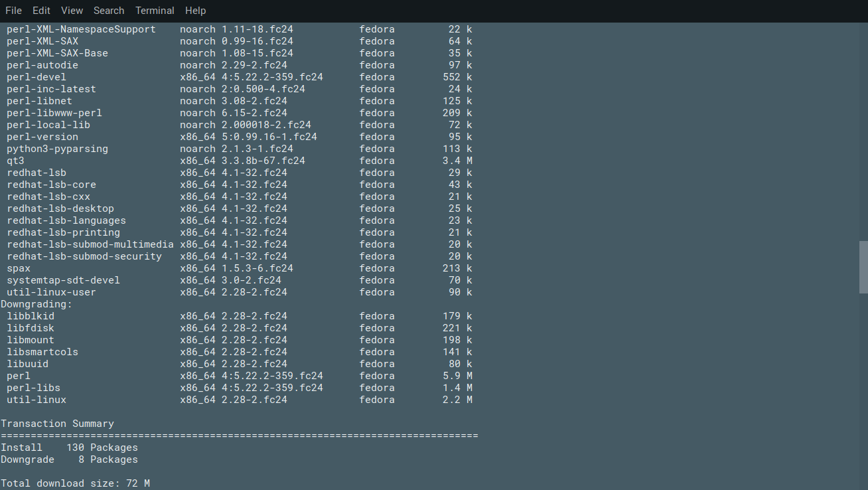868x490 pixels.
Task: Open the Help menu
Action: (195, 11)
